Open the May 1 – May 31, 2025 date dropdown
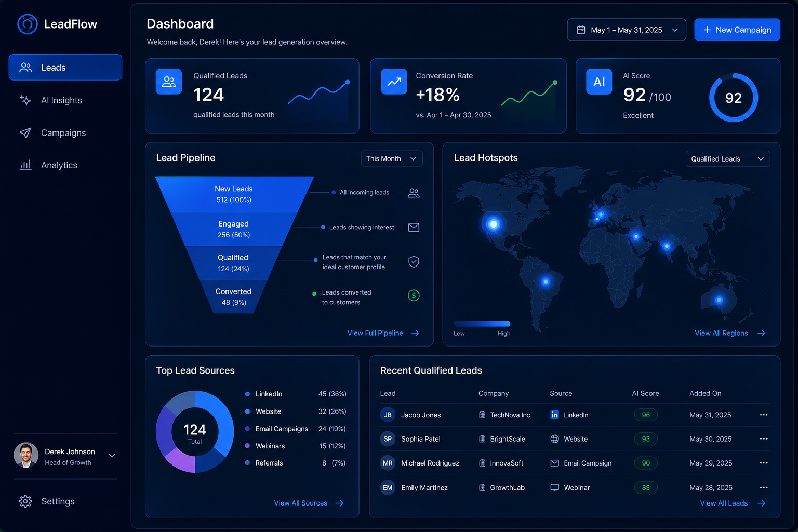798x532 pixels. click(x=626, y=30)
